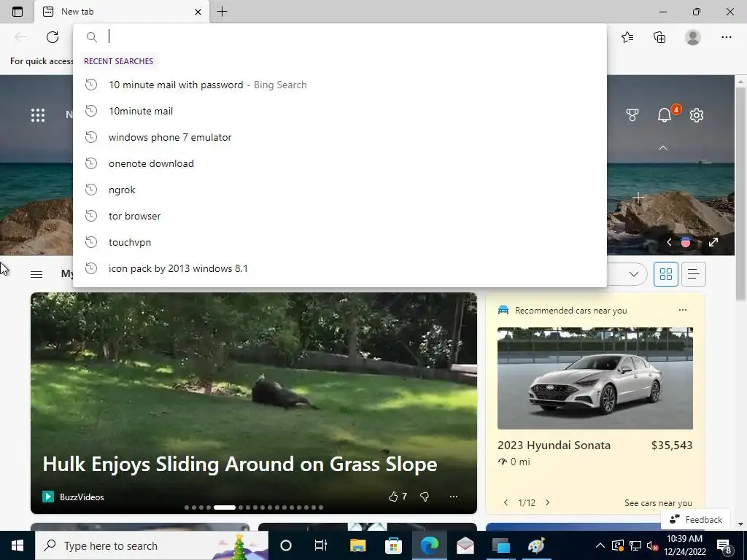This screenshot has height=560, width=747.
Task: Go to previous recommended car
Action: [x=506, y=502]
